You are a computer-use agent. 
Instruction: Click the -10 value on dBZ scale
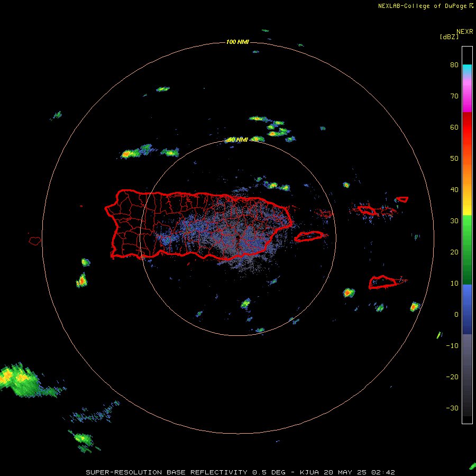click(452, 346)
